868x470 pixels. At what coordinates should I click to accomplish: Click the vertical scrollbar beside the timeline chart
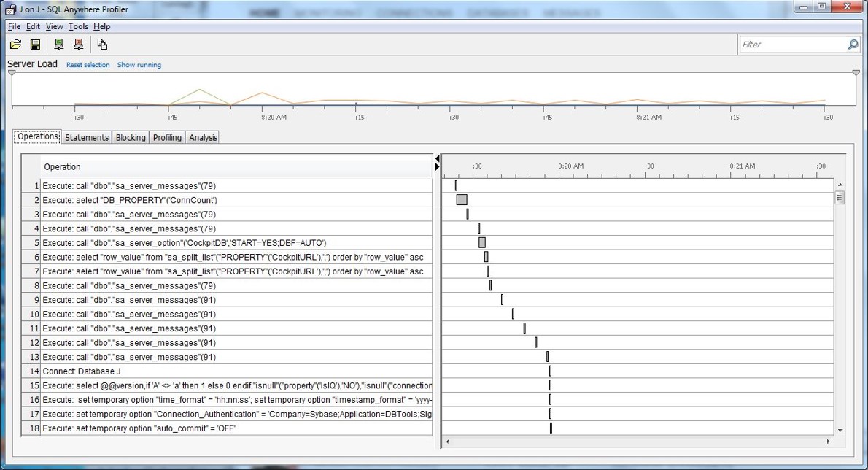click(x=840, y=197)
